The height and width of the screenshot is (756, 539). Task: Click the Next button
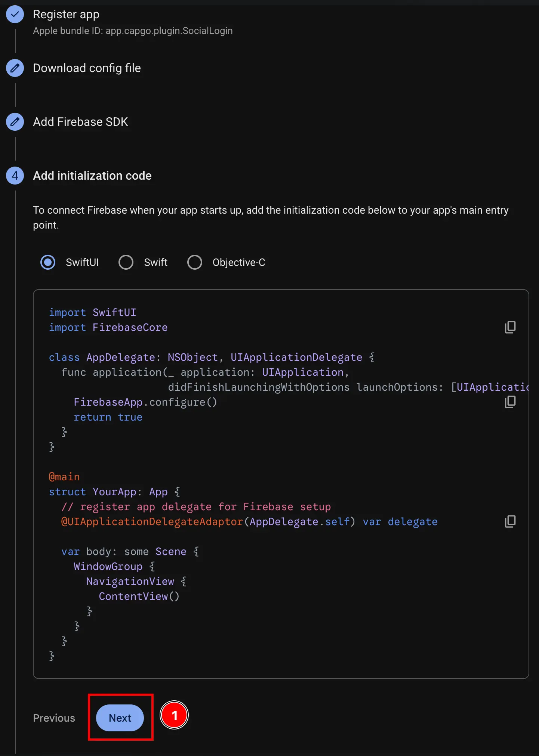[120, 718]
